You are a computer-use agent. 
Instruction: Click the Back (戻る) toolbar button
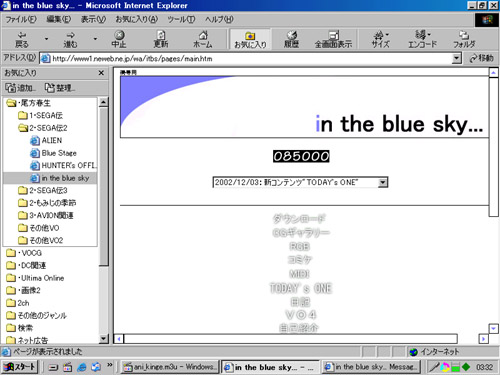pos(22,39)
